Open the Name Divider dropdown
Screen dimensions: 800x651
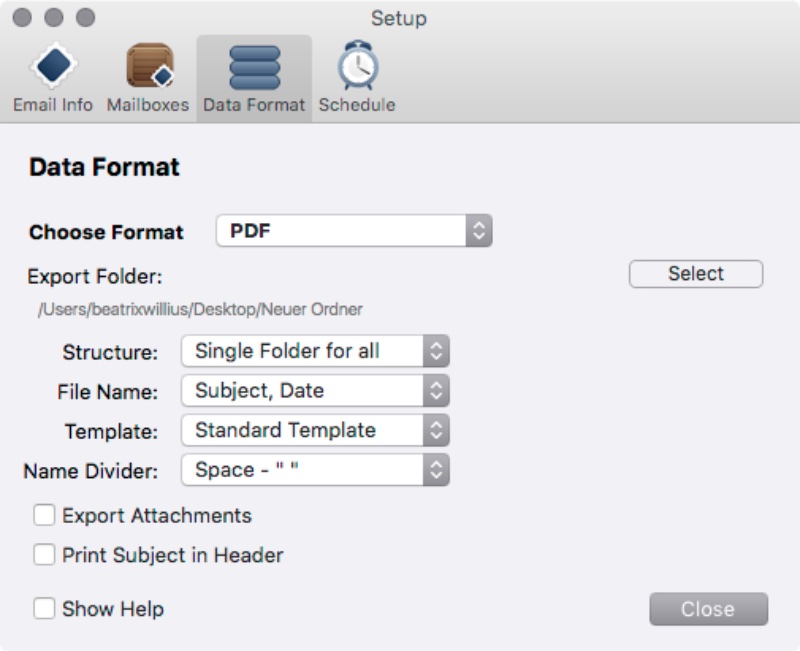click(315, 470)
